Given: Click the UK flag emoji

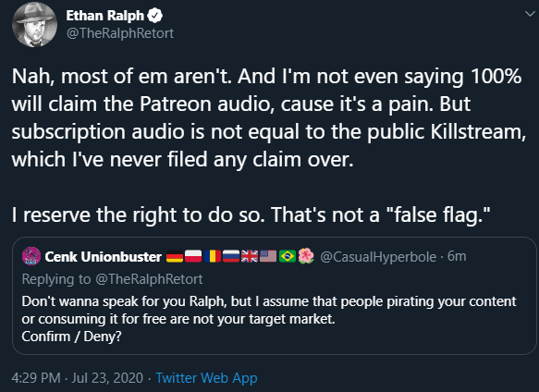Looking at the screenshot, I should (x=250, y=256).
